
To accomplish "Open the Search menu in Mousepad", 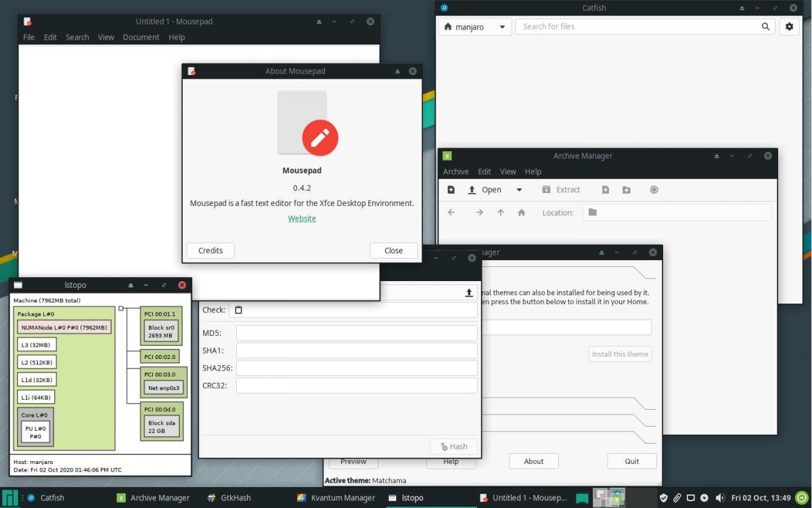I will (77, 37).
